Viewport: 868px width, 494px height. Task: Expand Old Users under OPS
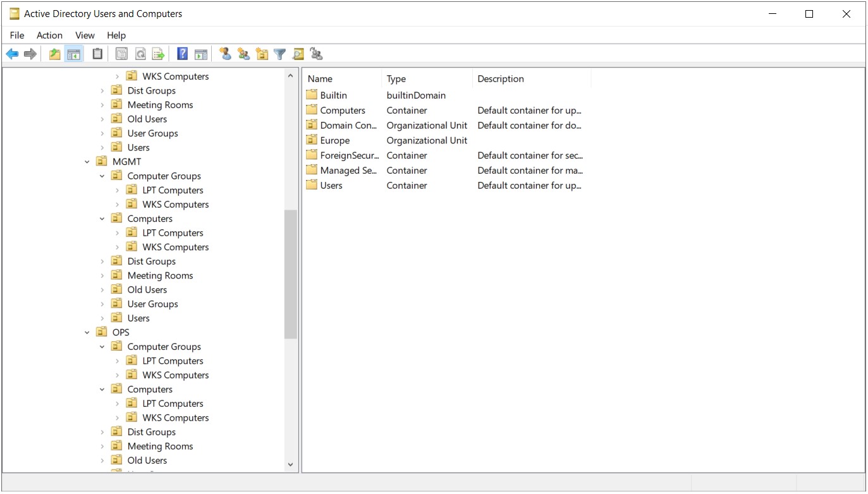pyautogui.click(x=102, y=461)
